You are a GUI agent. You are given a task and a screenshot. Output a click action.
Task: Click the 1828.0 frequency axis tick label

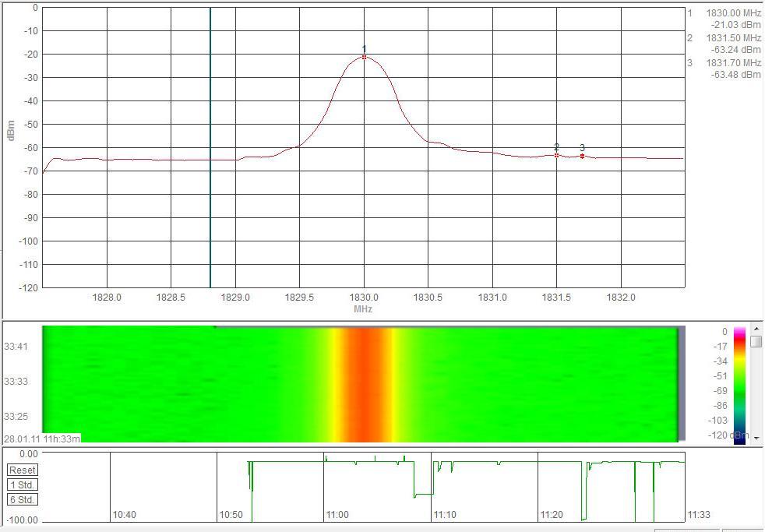coord(107,297)
